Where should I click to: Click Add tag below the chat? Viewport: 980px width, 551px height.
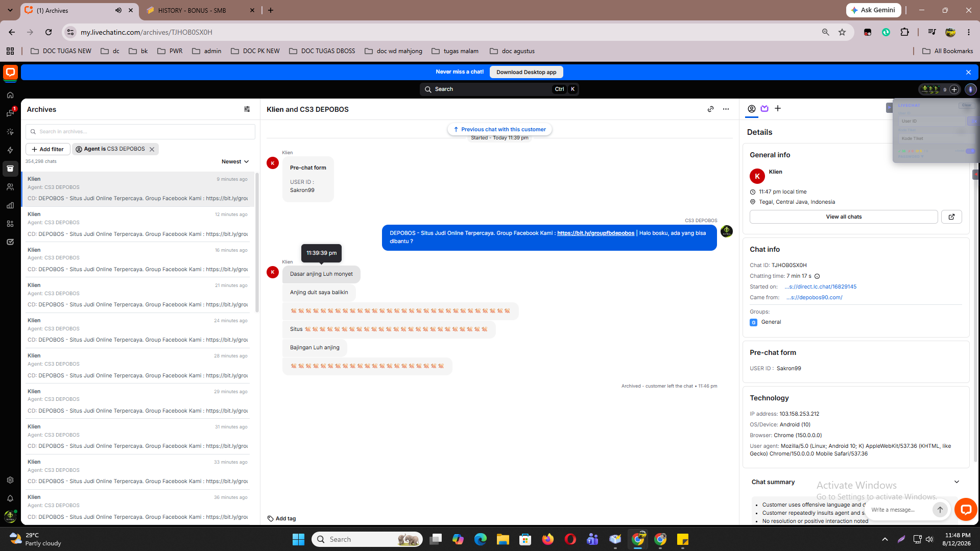click(x=282, y=518)
